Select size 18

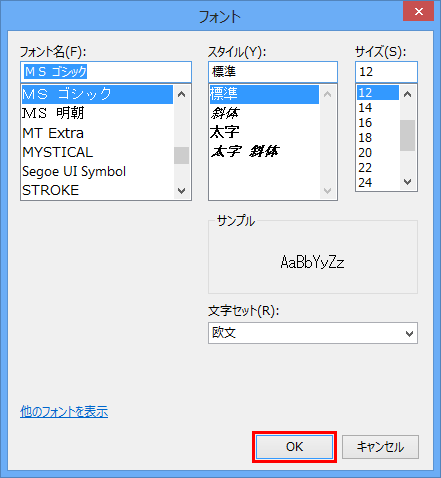pyautogui.click(x=378, y=138)
